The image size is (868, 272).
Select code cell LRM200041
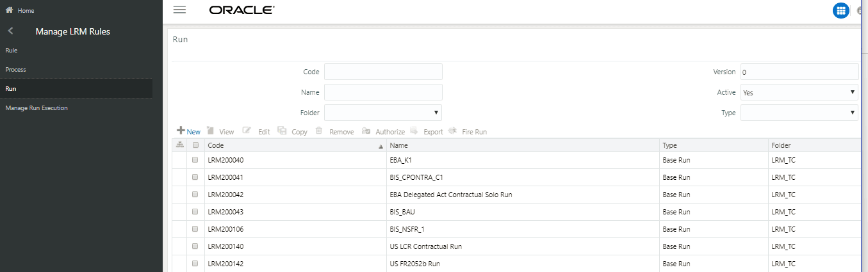[x=225, y=177]
